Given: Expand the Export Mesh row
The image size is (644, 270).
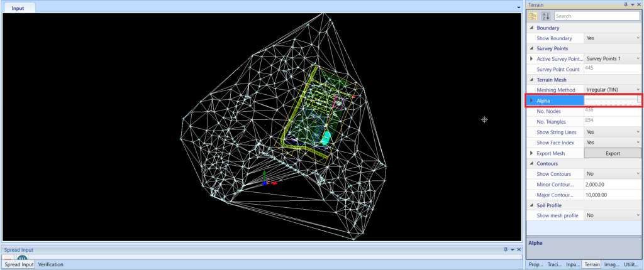Looking at the screenshot, I should coord(531,153).
